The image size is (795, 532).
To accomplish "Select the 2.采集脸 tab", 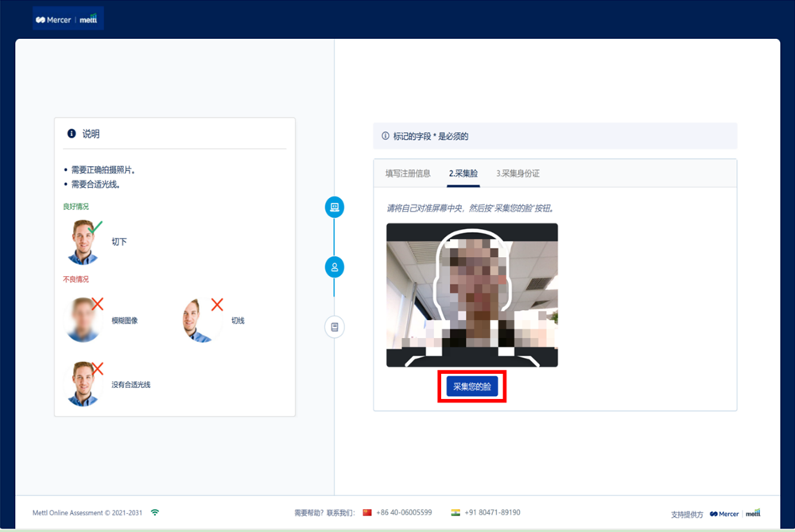I will coord(463,173).
